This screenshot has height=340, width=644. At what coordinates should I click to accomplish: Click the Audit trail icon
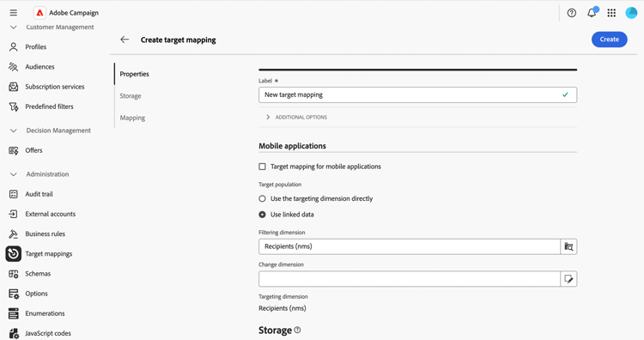coord(14,194)
